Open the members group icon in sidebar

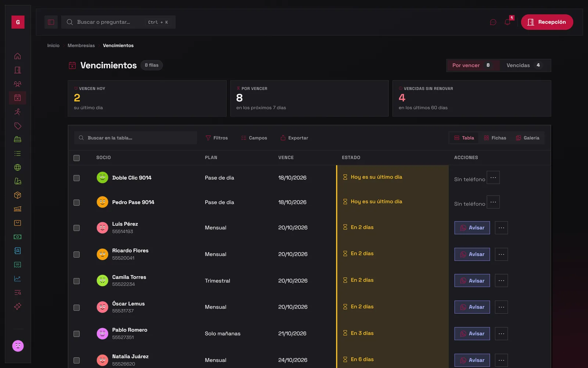pos(17,84)
